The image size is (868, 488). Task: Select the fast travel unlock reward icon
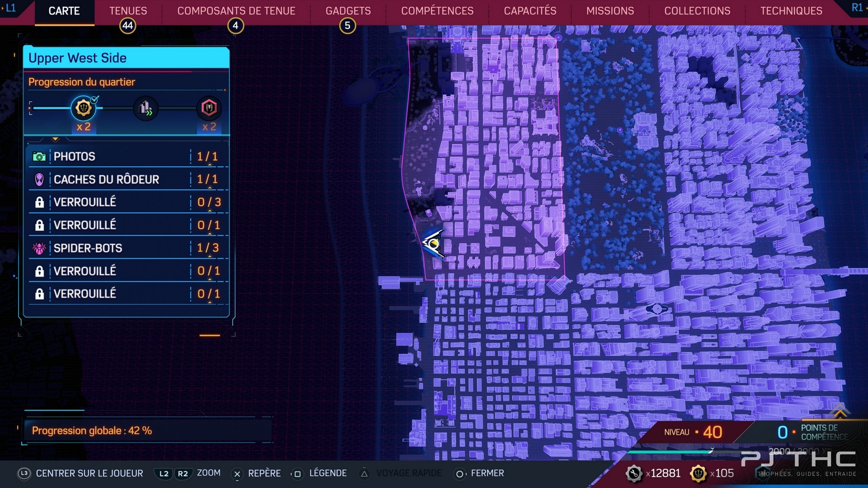click(146, 108)
